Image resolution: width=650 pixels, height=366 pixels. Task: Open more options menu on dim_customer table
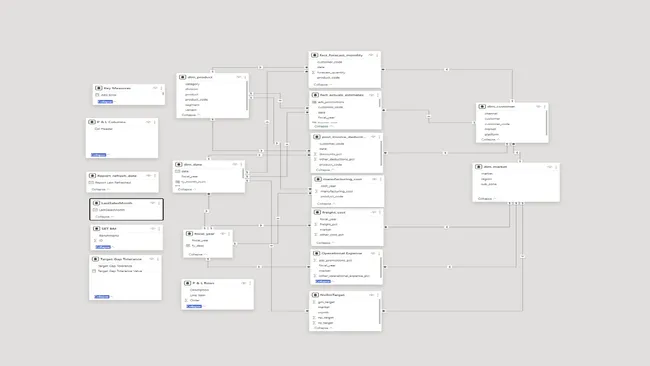(x=545, y=107)
